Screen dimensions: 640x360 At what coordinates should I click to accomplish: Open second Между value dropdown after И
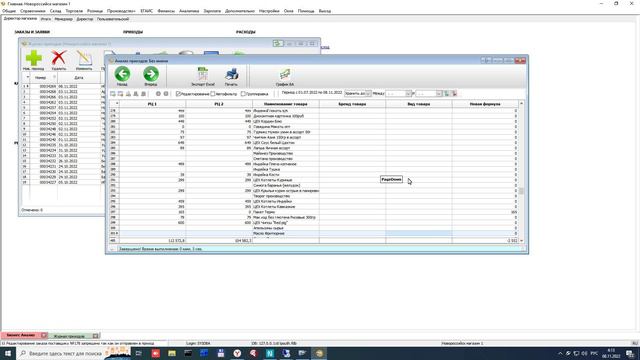439,93
